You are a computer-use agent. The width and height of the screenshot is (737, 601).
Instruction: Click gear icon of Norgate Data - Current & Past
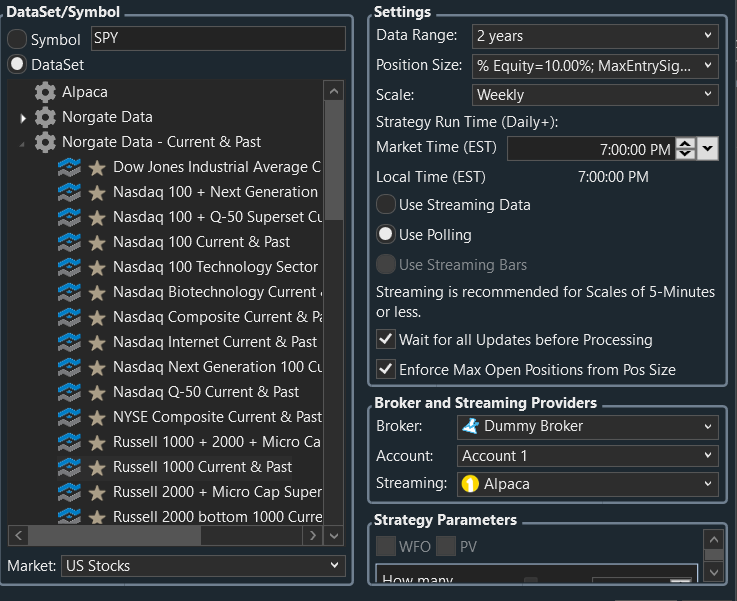[45, 142]
